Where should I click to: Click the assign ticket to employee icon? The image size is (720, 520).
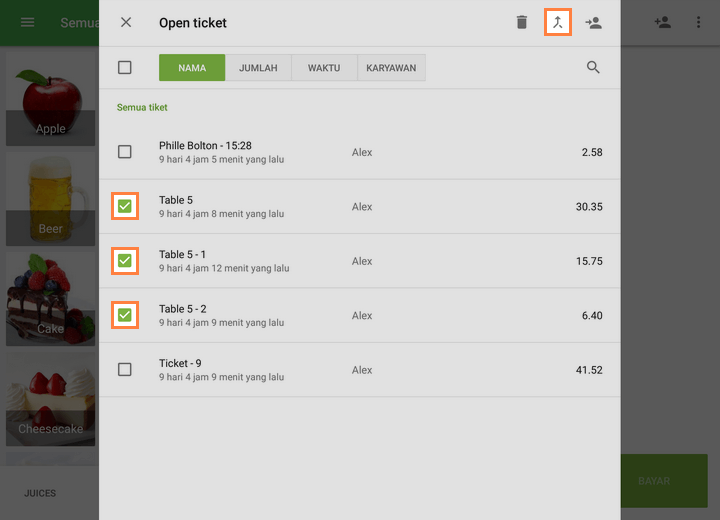click(594, 22)
